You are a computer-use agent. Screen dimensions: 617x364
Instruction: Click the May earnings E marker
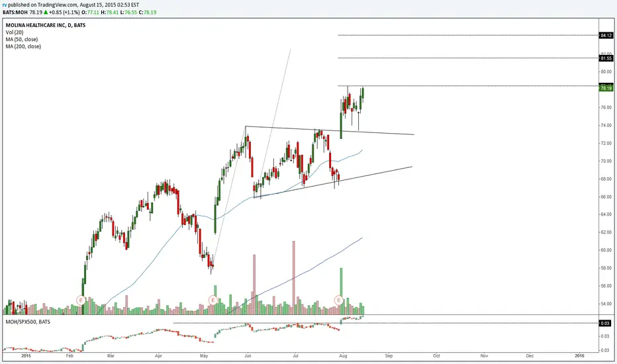[x=213, y=300]
